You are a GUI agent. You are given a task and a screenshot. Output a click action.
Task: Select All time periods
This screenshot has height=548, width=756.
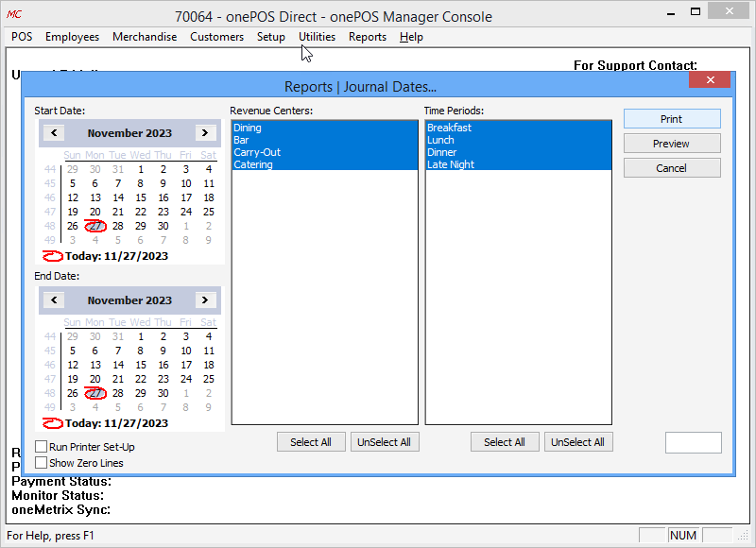505,442
